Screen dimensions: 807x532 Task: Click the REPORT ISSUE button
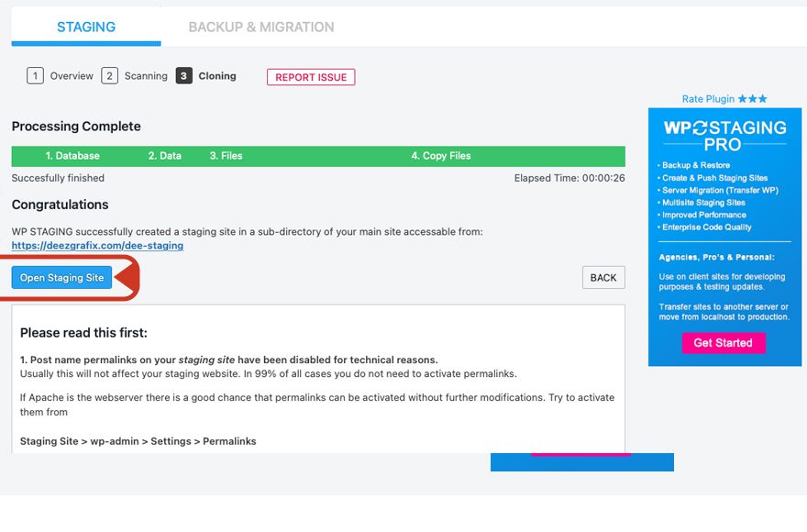tap(309, 77)
